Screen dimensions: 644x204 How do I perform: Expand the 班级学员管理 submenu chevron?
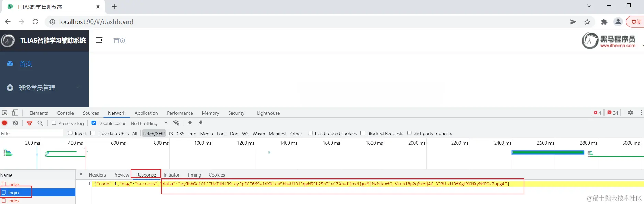pyautogui.click(x=77, y=87)
